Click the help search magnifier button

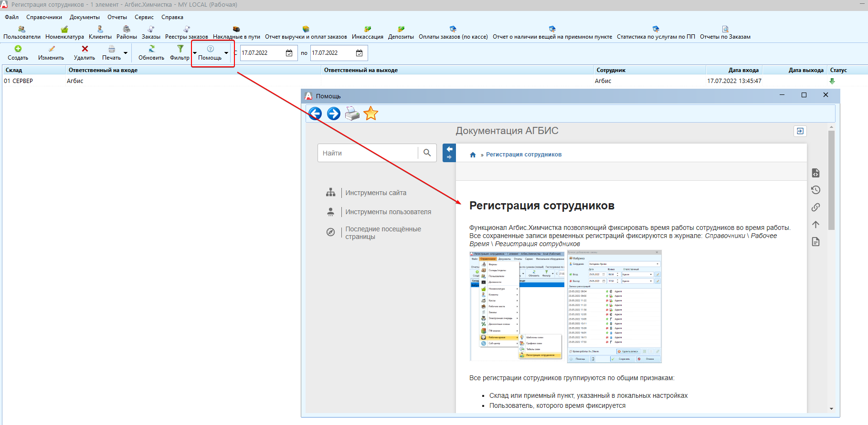(427, 153)
